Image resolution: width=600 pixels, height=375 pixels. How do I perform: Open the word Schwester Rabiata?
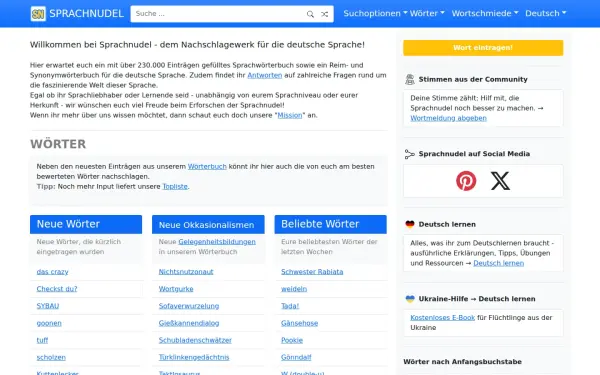312,272
